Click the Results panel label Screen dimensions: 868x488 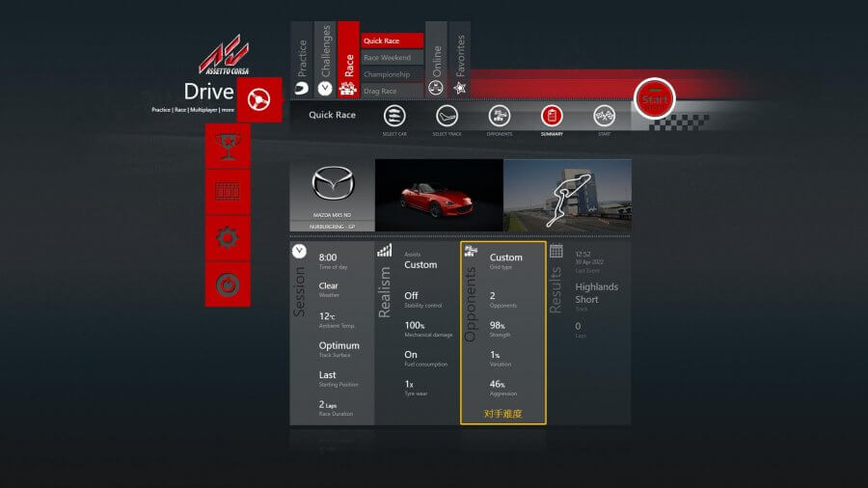(556, 290)
